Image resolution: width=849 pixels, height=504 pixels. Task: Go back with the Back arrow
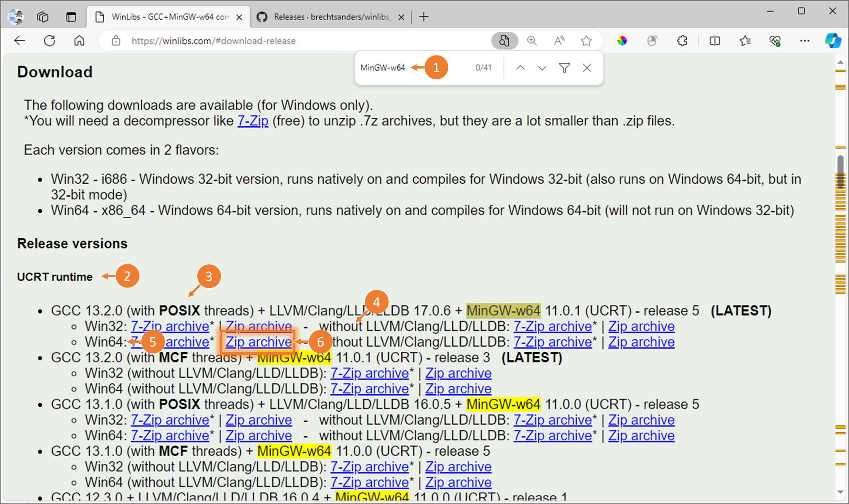[20, 41]
